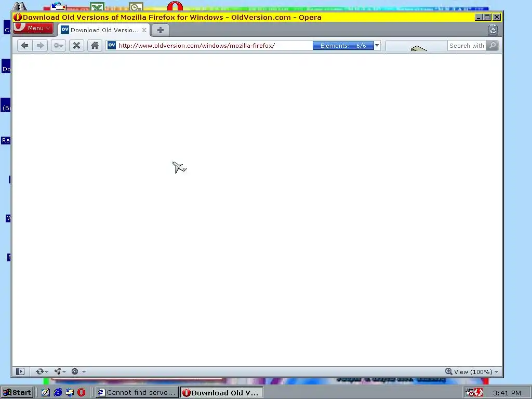532x399 pixels.
Task: Click the Opera desktop icon at top
Action: [x=175, y=6]
